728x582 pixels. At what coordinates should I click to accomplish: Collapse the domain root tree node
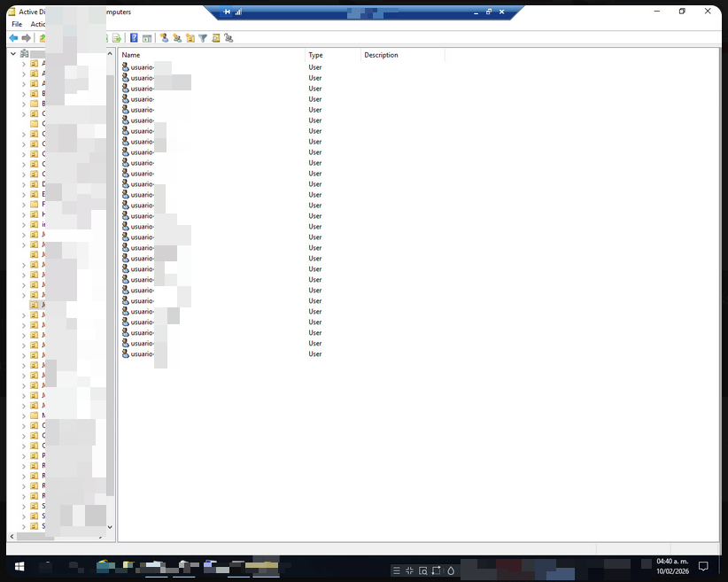coord(13,54)
